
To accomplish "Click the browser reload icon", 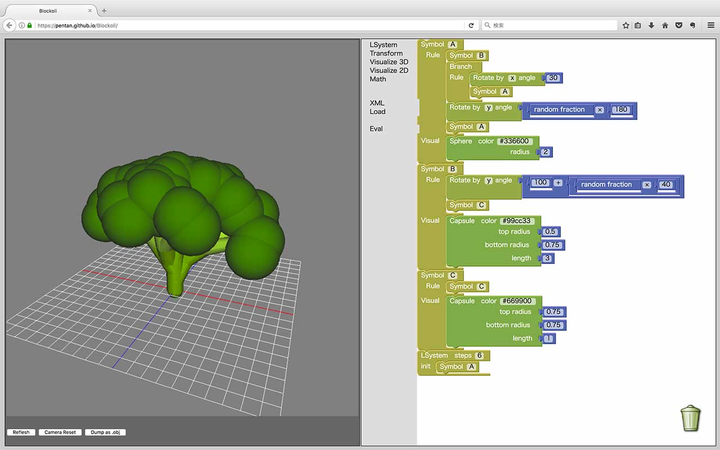I will click(x=471, y=24).
